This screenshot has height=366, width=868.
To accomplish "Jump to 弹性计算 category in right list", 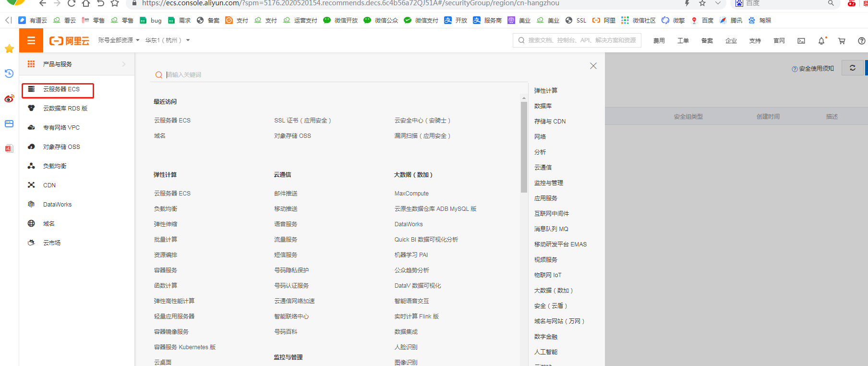I will coord(546,90).
